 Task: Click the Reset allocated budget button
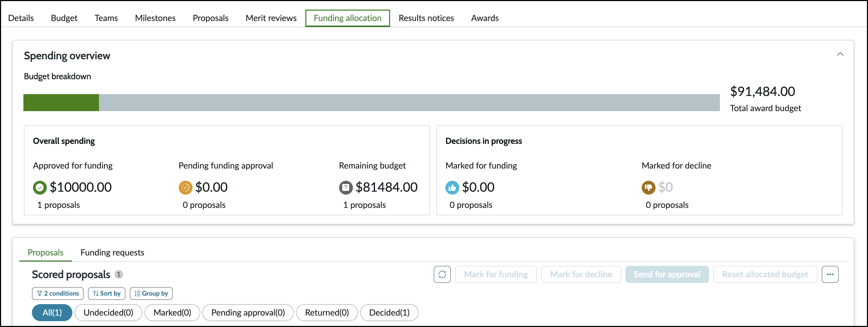(765, 274)
